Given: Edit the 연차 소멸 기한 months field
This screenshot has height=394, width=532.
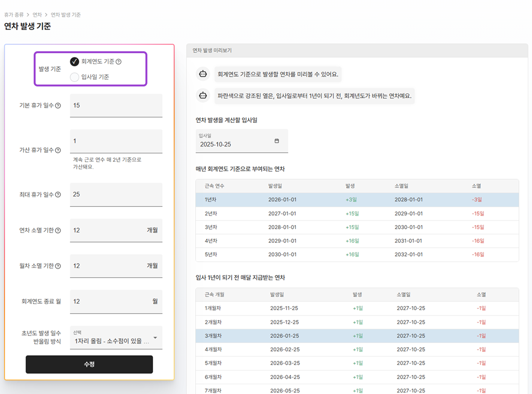Looking at the screenshot, I should [x=116, y=230].
